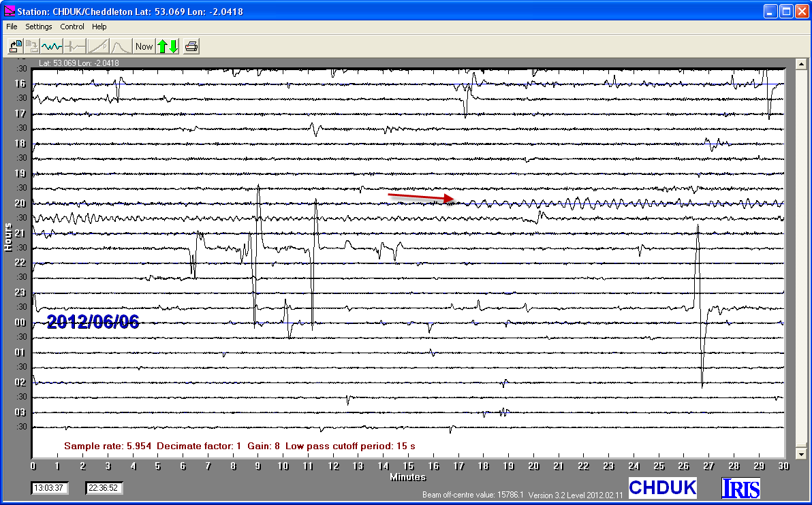812x505 pixels.
Task: Click the greyed event marker pick icon
Action: 75,46
